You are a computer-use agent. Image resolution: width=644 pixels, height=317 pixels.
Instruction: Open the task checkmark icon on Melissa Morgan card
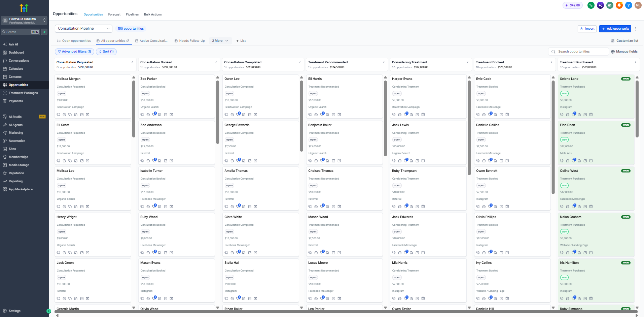(82, 115)
